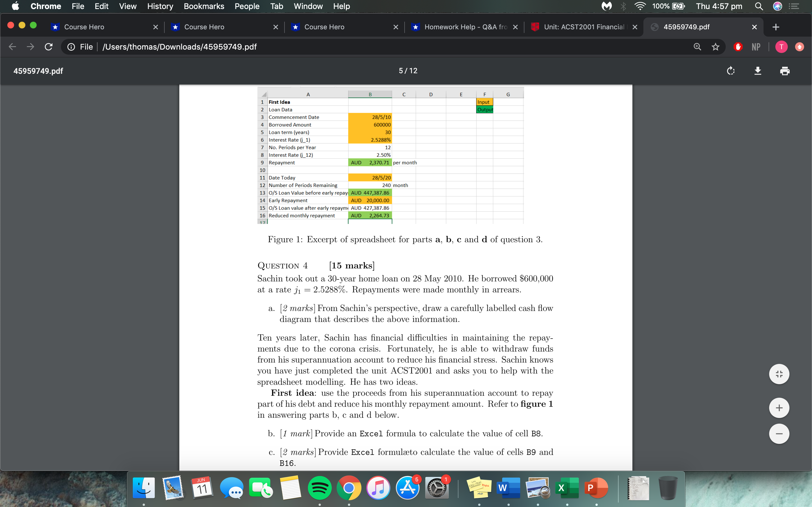812x507 pixels.
Task: Open Spotify from the Dock
Action: coord(319,488)
